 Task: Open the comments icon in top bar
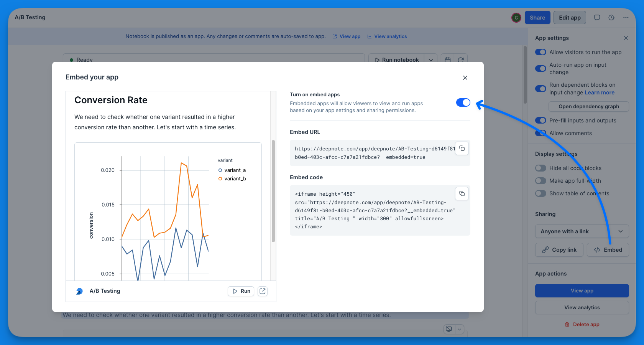pyautogui.click(x=597, y=18)
